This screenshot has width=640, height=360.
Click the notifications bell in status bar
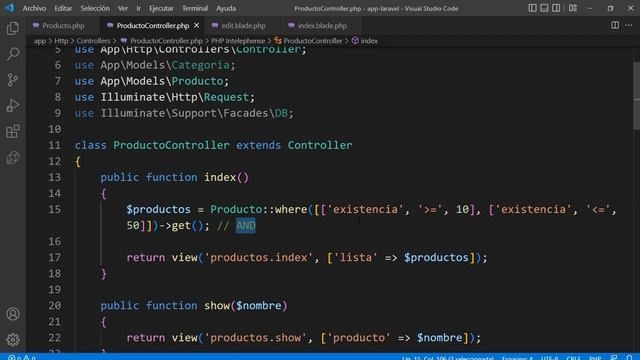click(629, 357)
